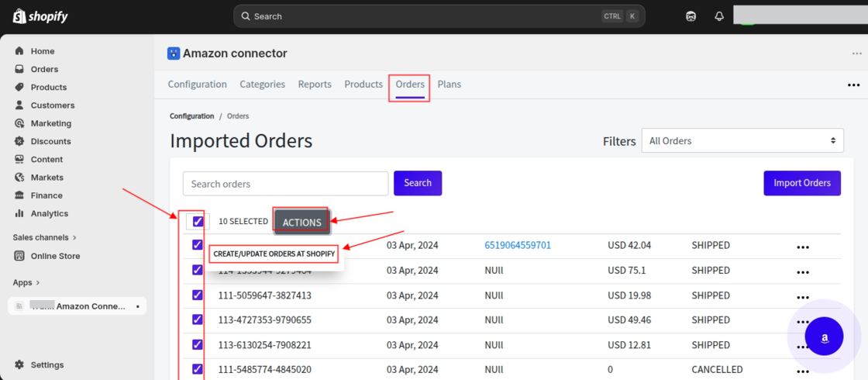Open more options in Amazon connector header
The image size is (868, 380).
tap(857, 54)
